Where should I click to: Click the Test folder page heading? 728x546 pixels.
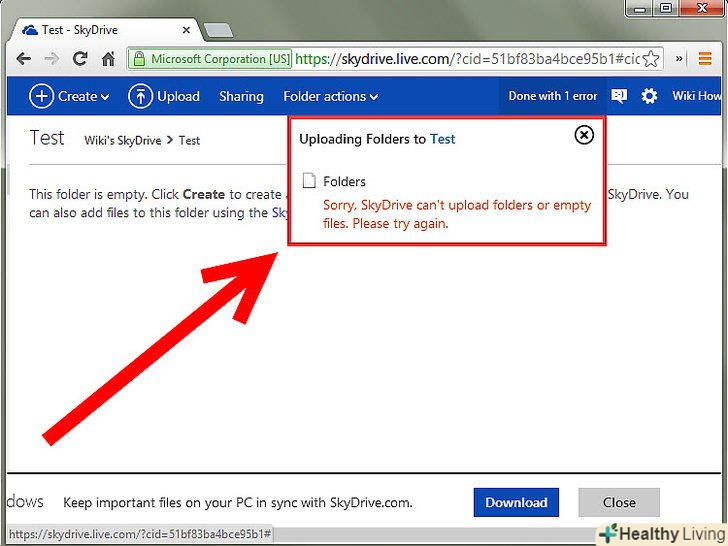point(46,138)
